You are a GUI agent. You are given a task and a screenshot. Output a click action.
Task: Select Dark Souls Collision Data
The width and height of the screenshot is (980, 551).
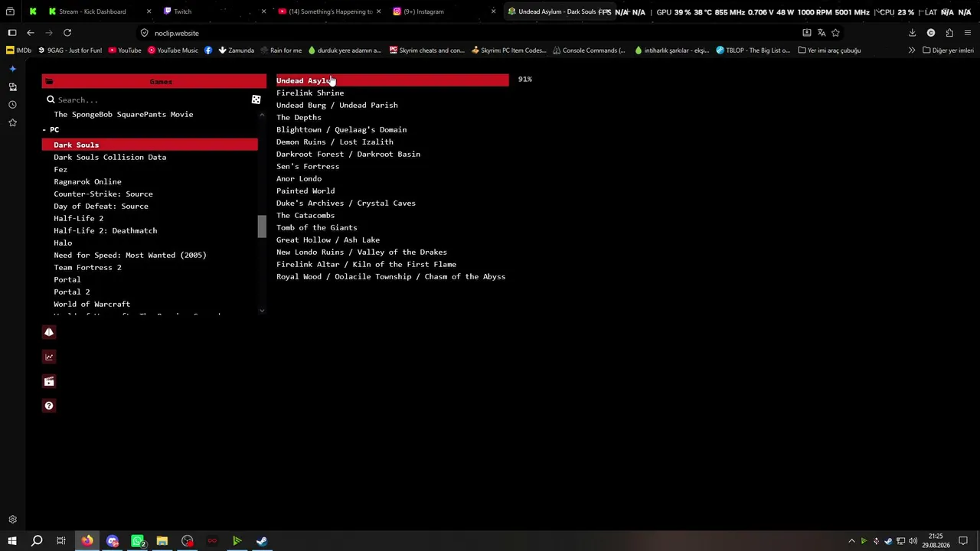click(109, 157)
